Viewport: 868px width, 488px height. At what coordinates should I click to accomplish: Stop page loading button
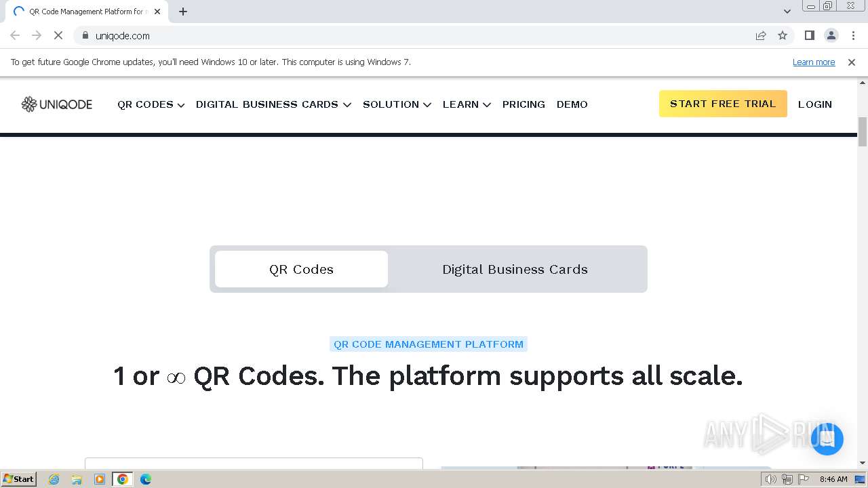(x=58, y=35)
